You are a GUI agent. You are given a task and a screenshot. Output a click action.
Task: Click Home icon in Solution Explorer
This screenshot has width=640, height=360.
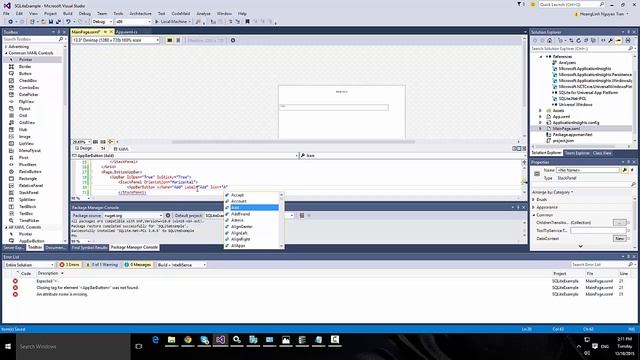tap(549, 40)
